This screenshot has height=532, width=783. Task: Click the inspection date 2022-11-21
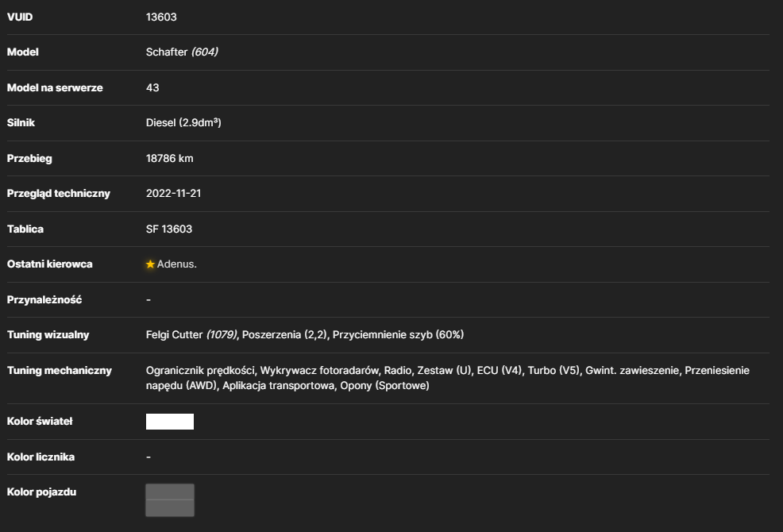point(173,193)
